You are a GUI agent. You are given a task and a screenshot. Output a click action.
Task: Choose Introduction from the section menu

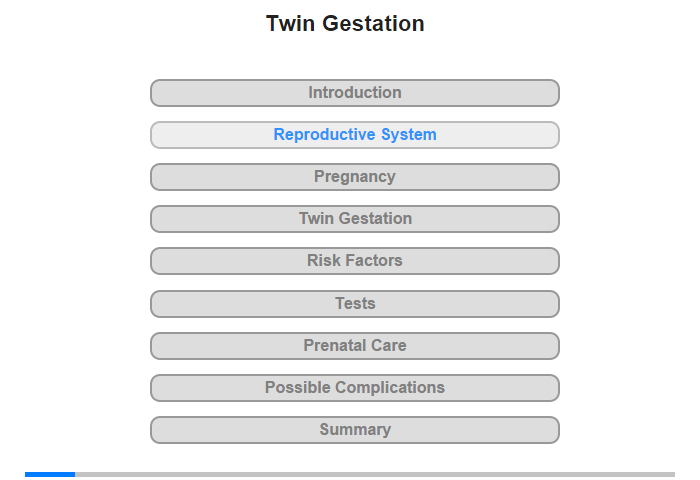(354, 93)
